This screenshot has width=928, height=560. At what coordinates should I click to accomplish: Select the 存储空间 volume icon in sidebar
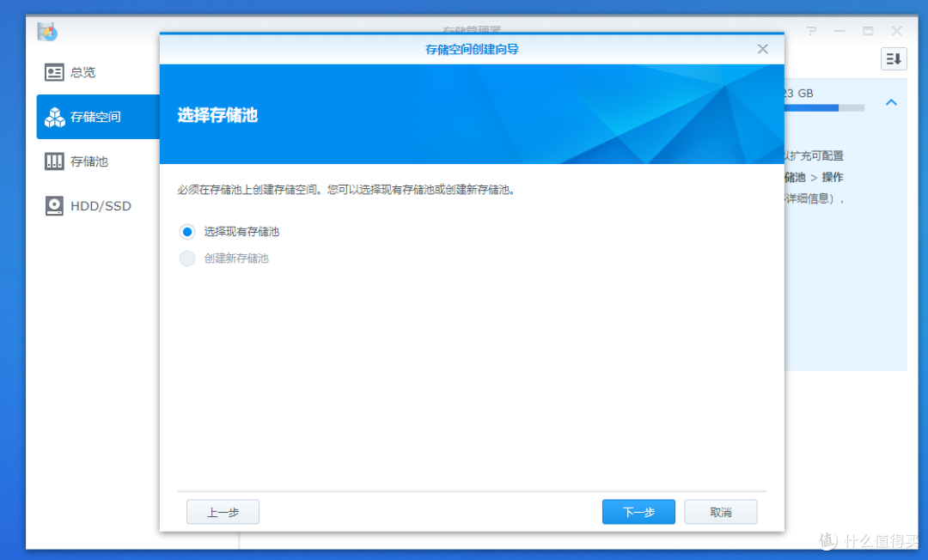click(53, 117)
